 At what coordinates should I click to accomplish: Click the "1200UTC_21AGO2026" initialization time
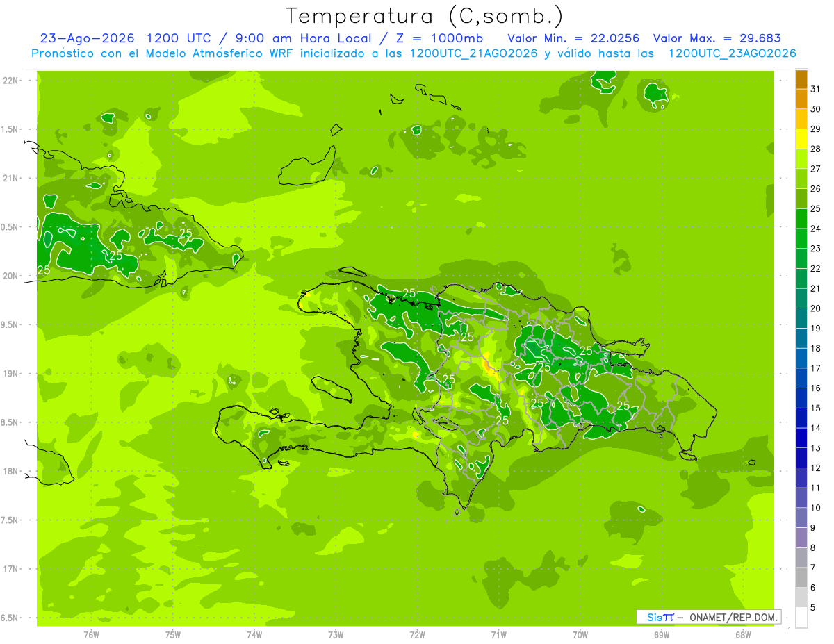pyautogui.click(x=473, y=53)
